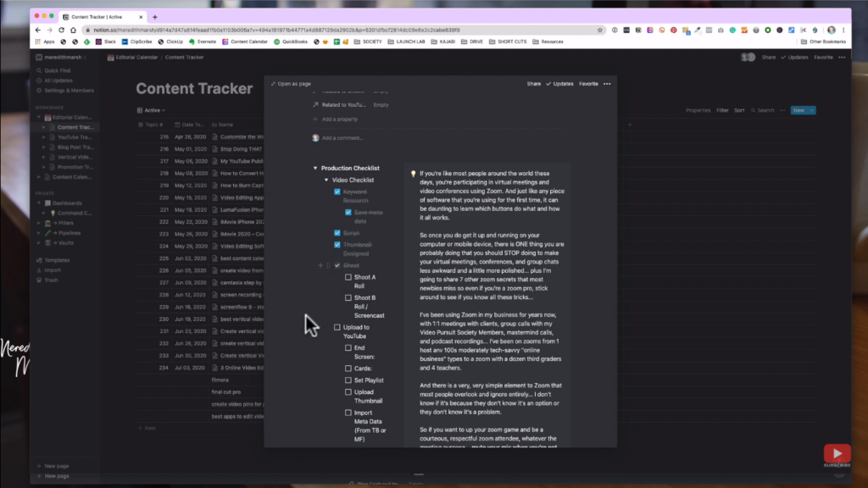Click browser home icon
Screen dimensions: 868x488
coord(73,30)
